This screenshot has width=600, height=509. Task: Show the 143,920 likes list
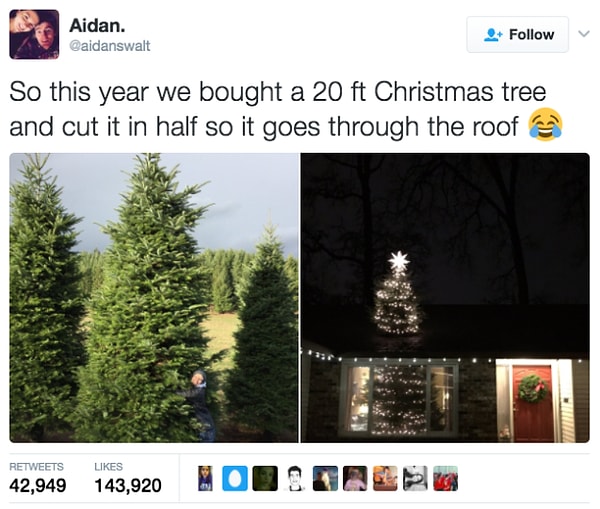(128, 478)
